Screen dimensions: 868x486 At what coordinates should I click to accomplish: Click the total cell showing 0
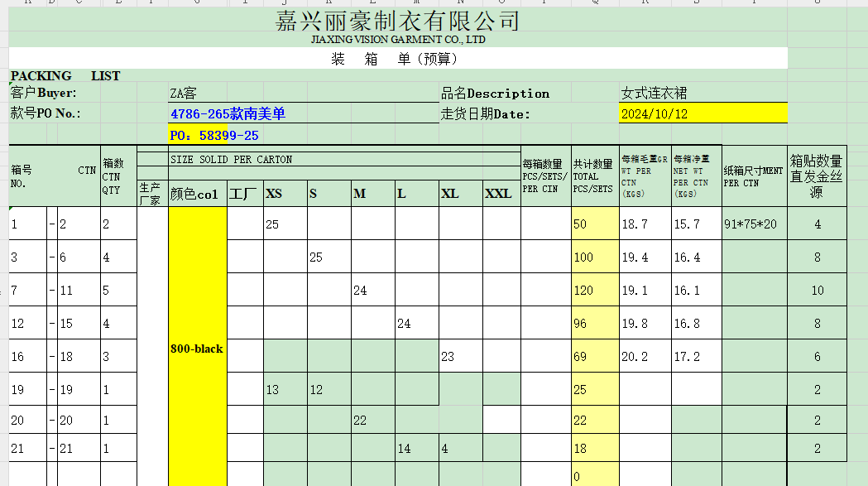click(x=580, y=477)
